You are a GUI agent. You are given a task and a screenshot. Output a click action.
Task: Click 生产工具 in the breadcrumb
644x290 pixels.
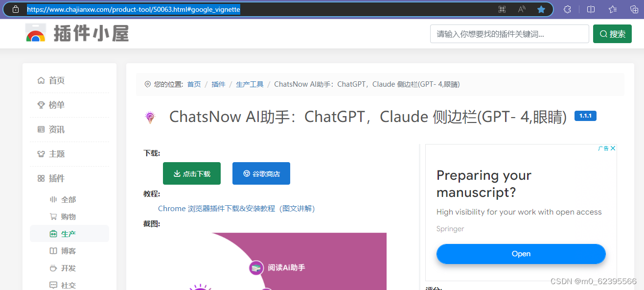coord(250,84)
